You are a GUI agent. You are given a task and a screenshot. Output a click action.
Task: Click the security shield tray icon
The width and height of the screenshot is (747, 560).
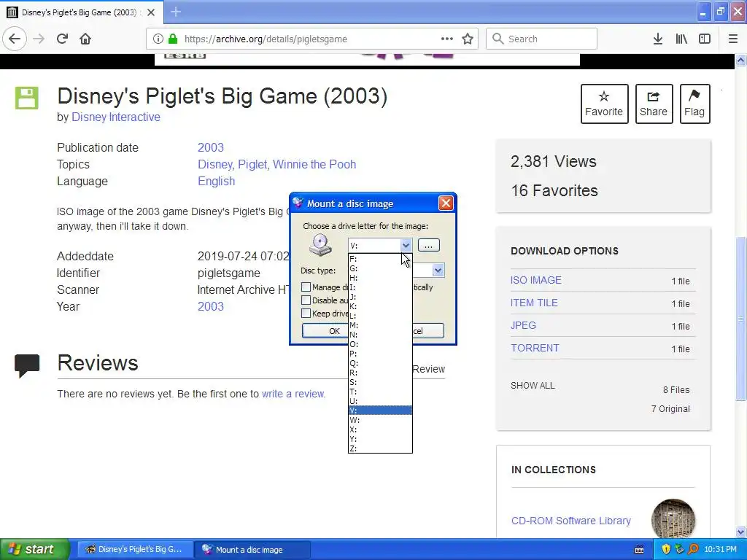pos(666,549)
